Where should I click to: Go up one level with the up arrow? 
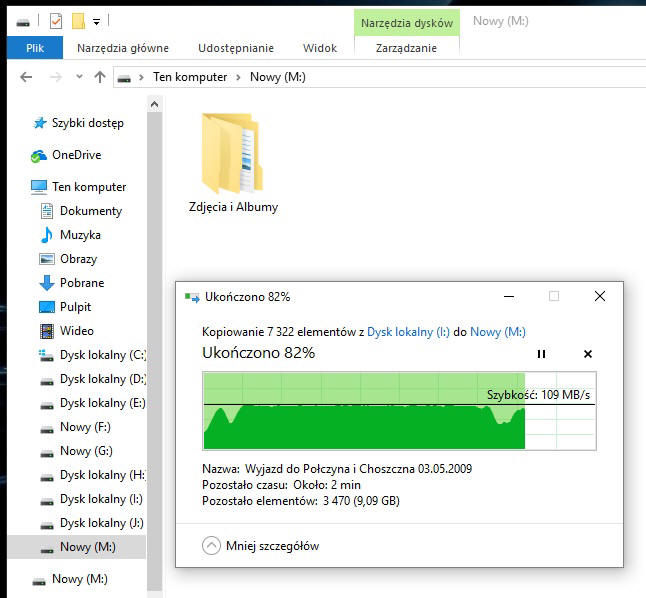pos(100,77)
